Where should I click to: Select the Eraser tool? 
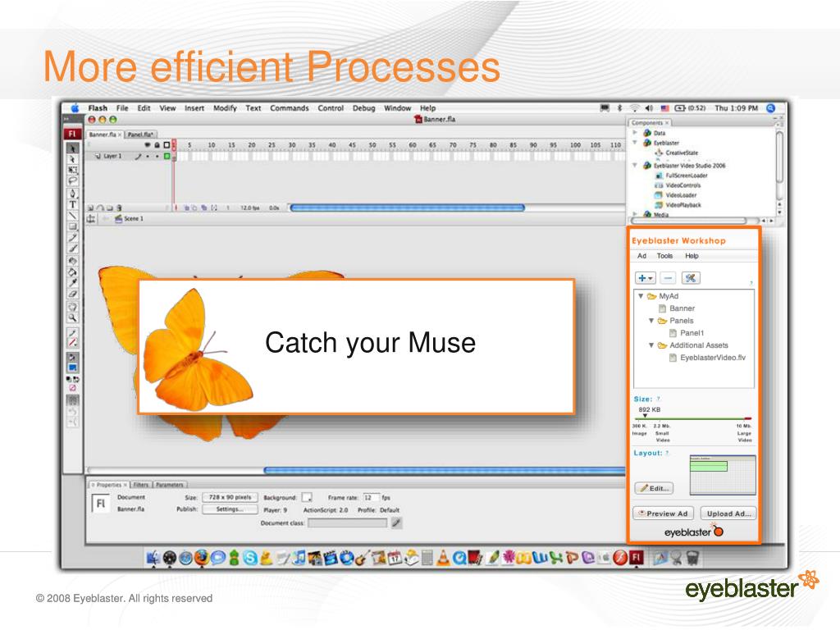[x=72, y=294]
